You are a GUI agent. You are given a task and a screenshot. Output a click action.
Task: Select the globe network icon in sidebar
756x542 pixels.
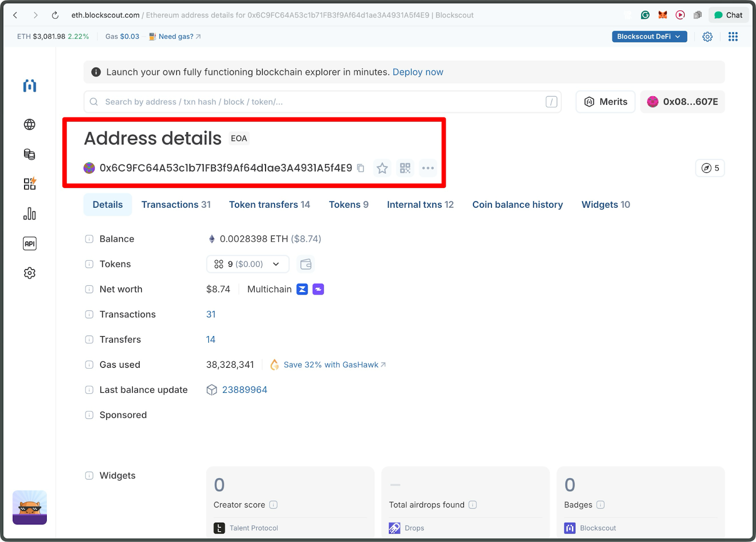(x=29, y=124)
